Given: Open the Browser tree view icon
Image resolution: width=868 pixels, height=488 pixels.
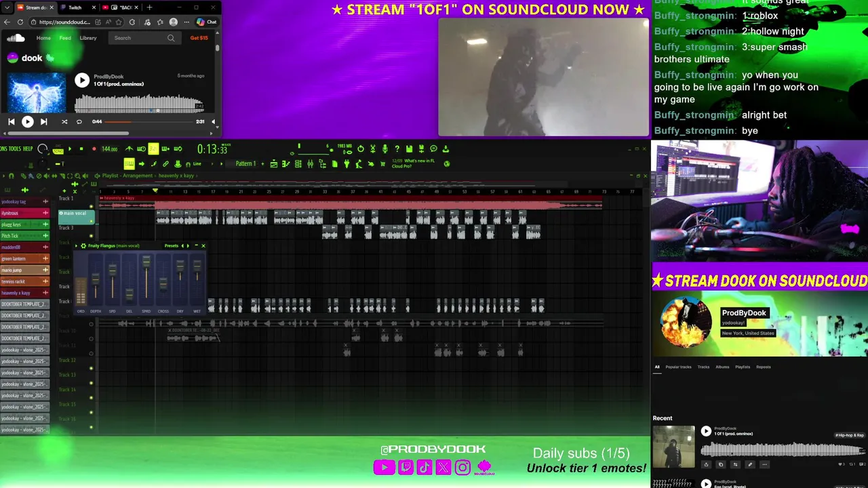Looking at the screenshot, I should click(323, 164).
